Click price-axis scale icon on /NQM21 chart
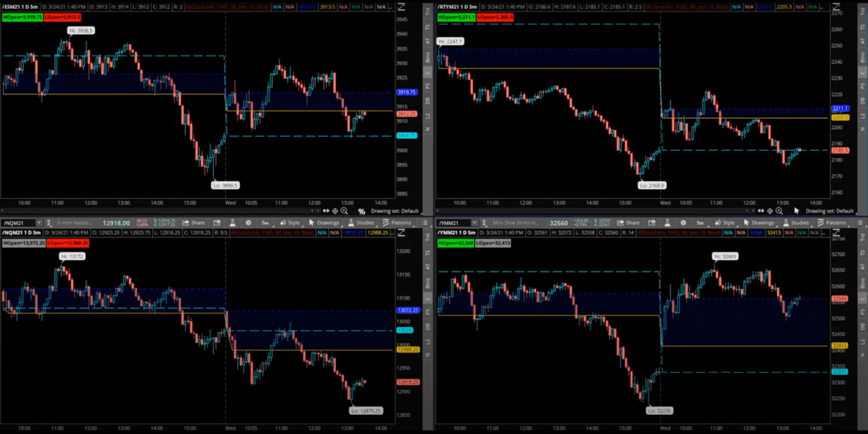868x434 pixels. click(x=401, y=233)
